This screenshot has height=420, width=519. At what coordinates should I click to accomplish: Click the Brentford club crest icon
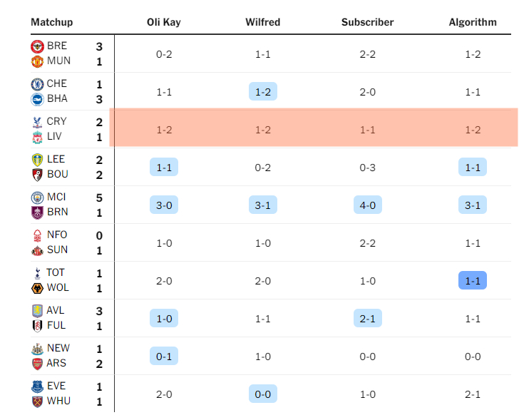coord(37,46)
